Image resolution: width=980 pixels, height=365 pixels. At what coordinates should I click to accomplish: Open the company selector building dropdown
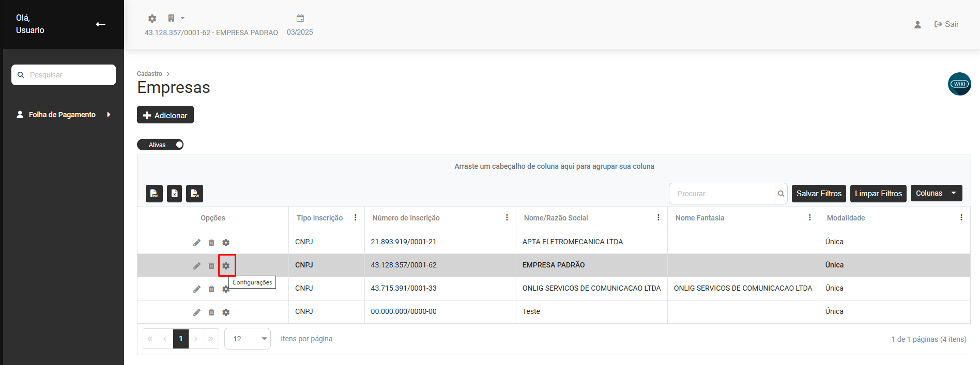pyautogui.click(x=176, y=19)
